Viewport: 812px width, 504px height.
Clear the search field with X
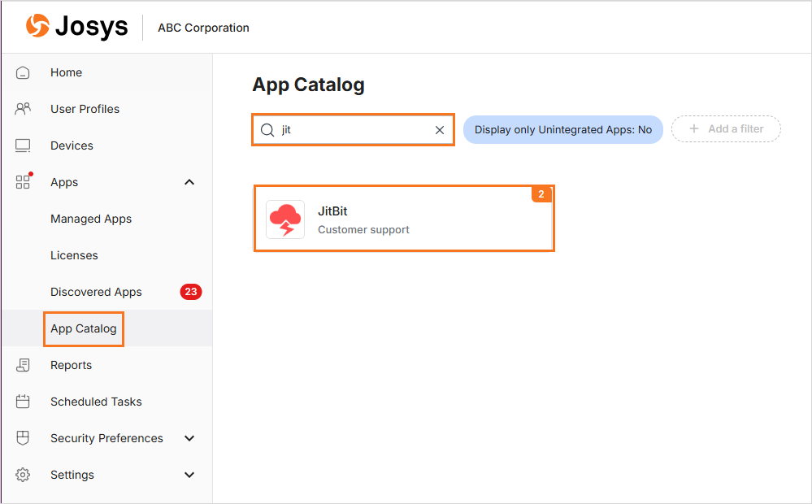coord(440,130)
